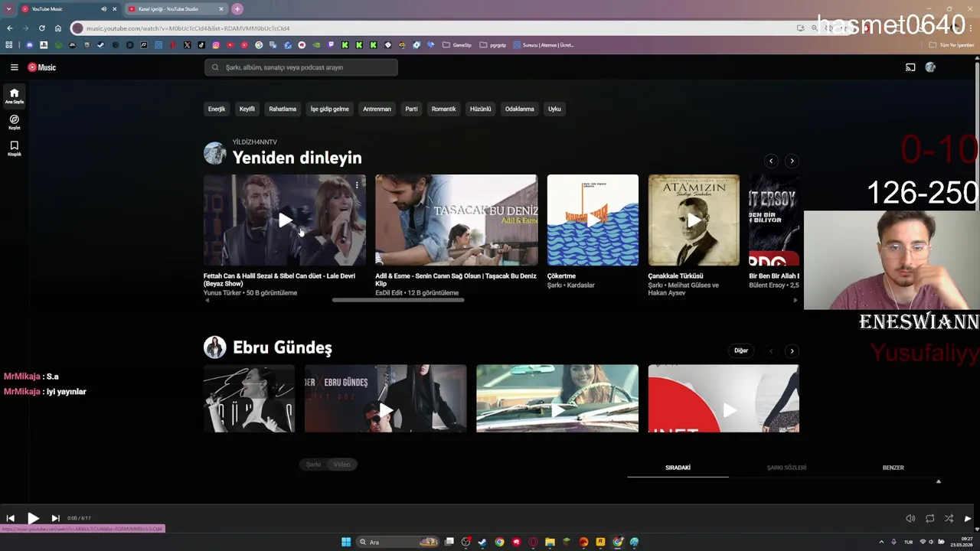This screenshot has height=551, width=980.
Task: Click the player volume icon
Action: click(910, 518)
